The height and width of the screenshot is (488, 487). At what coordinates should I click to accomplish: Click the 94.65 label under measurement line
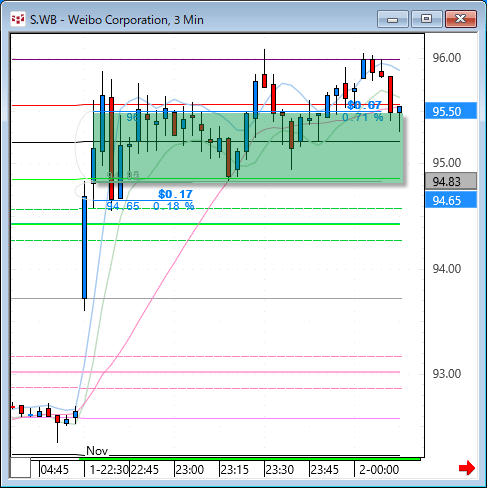(123, 206)
